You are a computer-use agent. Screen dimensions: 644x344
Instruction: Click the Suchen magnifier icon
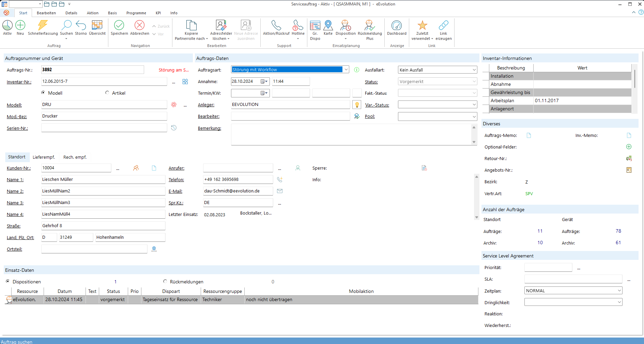(x=66, y=25)
